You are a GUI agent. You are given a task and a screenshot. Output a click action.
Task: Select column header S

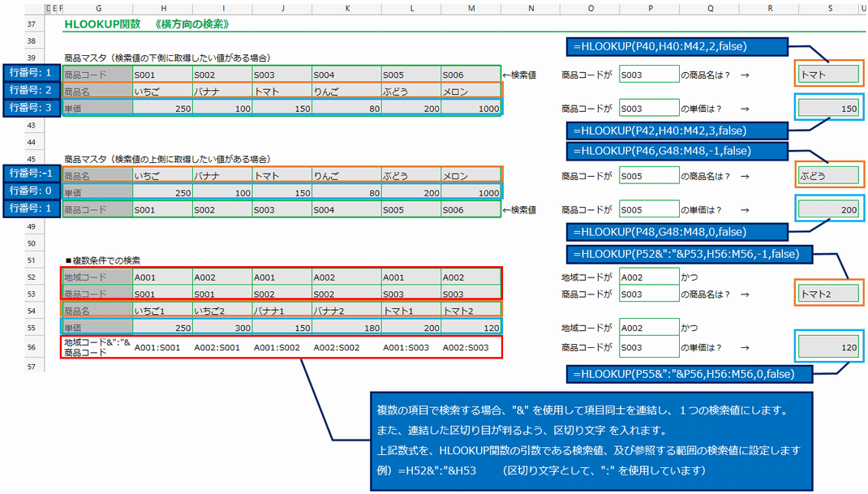(827, 8)
